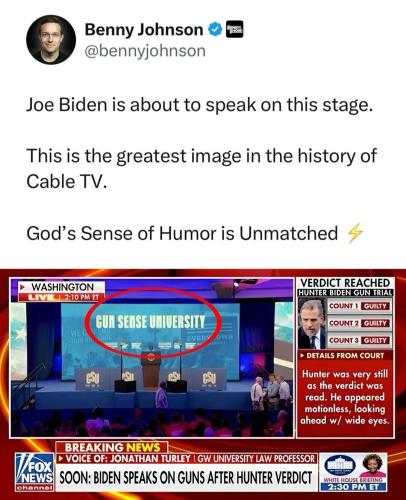Viewport: 406px width, 500px height.
Task: Open the White House Briefing thumbnail
Action: [353, 472]
